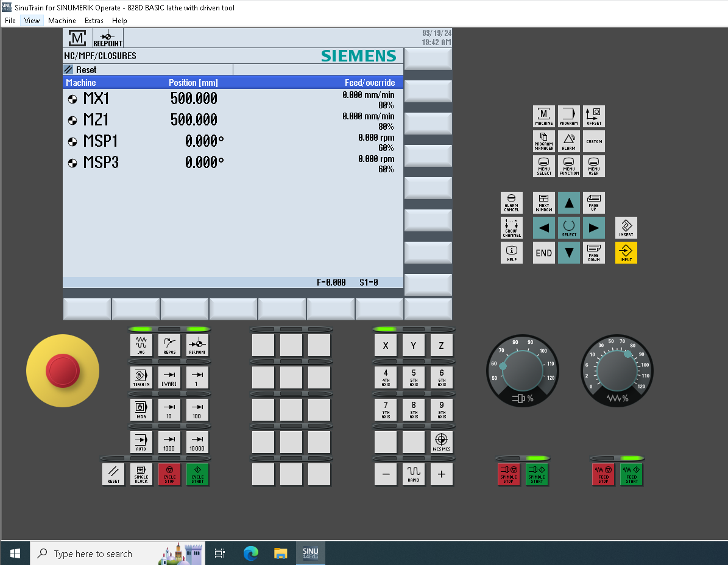Switch to AUTO mode key
The image size is (728, 565).
pyautogui.click(x=141, y=442)
